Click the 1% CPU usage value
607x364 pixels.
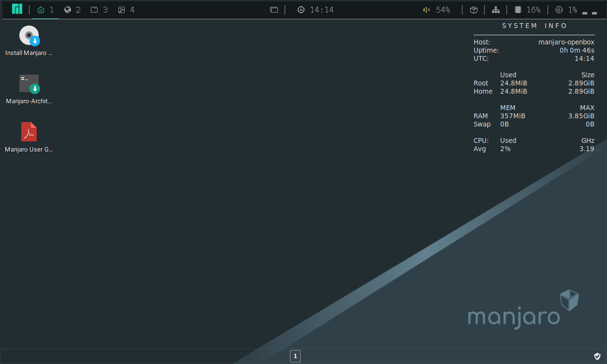click(x=573, y=10)
